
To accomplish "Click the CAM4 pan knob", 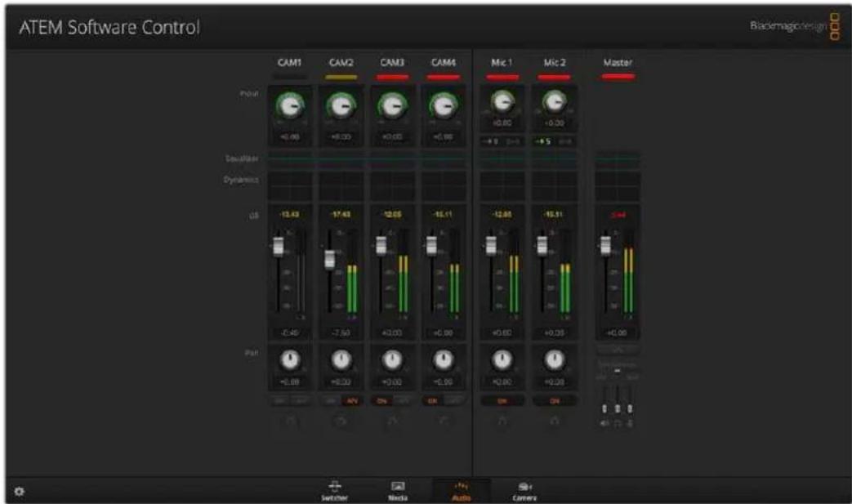I will coord(444,359).
